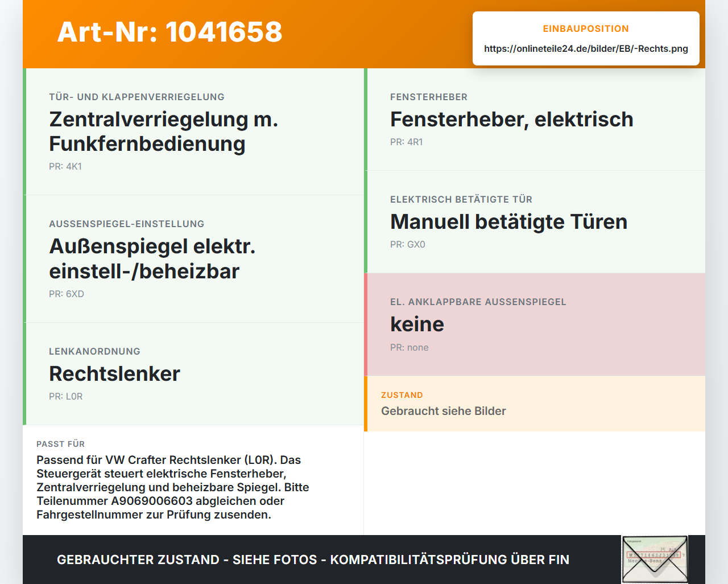Screen dimensions: 728x584
Task: Select the 'Gebraucht siehe Bilder' condition text
Action: 444,411
